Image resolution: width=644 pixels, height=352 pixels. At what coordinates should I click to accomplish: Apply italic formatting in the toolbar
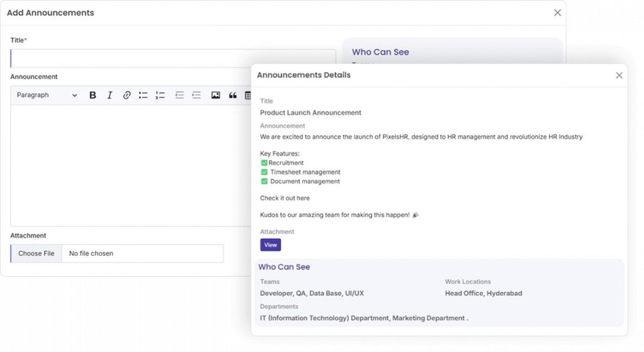click(x=109, y=96)
